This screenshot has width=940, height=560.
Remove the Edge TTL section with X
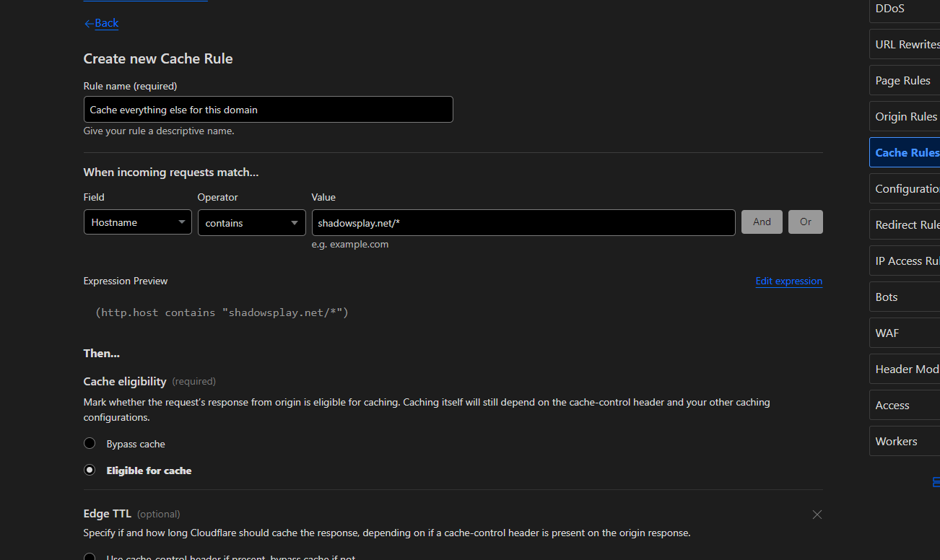click(x=817, y=515)
